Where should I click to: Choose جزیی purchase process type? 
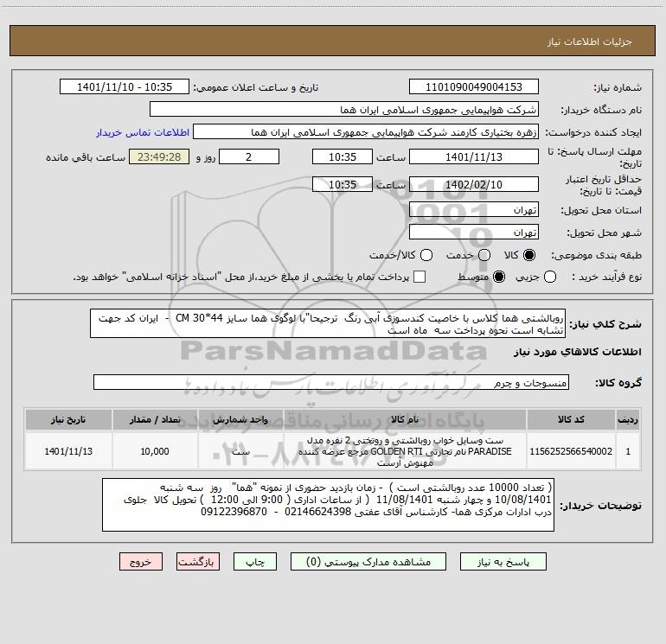[550, 277]
